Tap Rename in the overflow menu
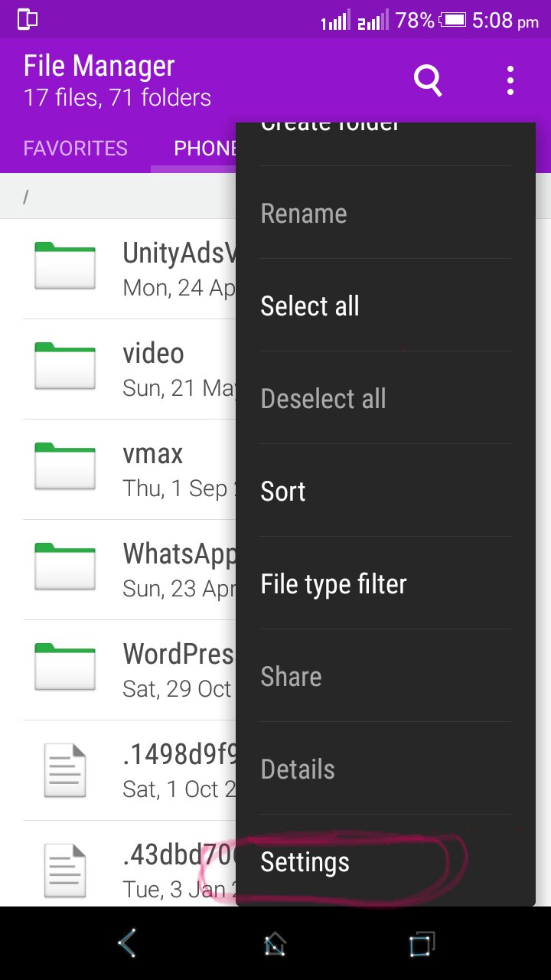The height and width of the screenshot is (980, 551). pos(304,214)
